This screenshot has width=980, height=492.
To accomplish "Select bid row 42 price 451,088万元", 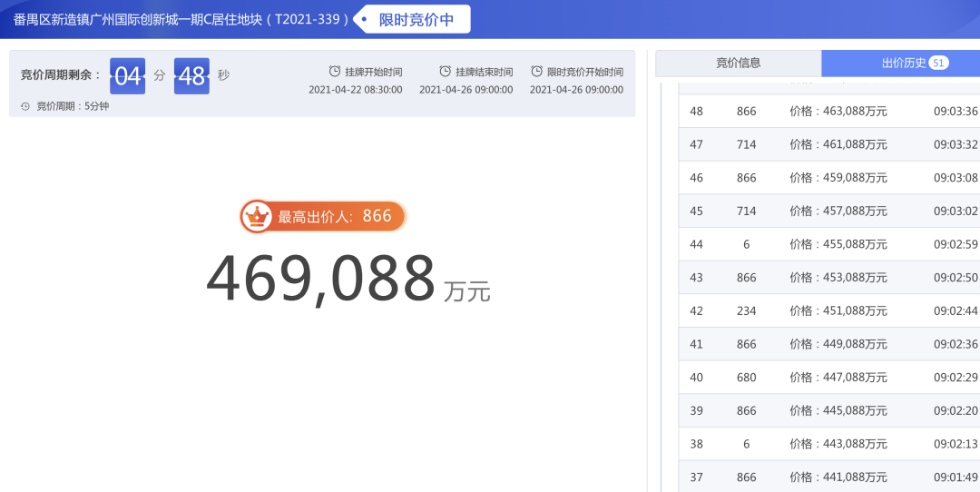I will tap(829, 310).
